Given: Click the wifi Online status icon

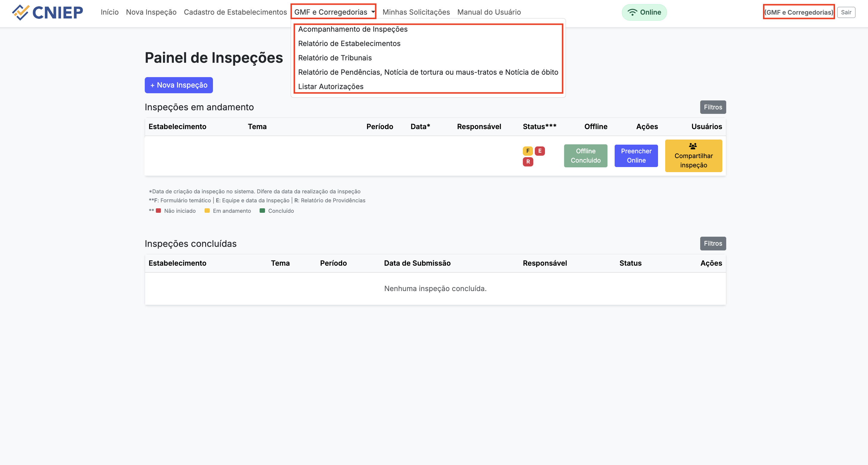Looking at the screenshot, I should click(632, 13).
